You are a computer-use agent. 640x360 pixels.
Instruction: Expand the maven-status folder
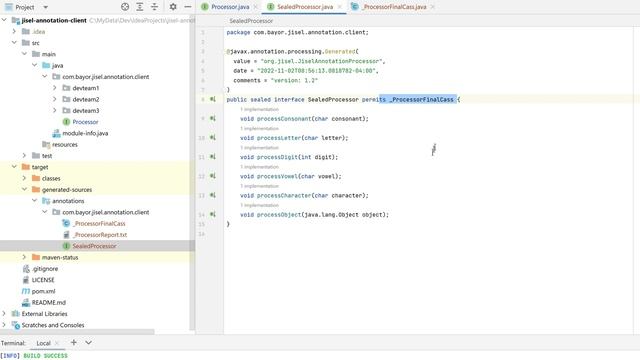click(24, 257)
